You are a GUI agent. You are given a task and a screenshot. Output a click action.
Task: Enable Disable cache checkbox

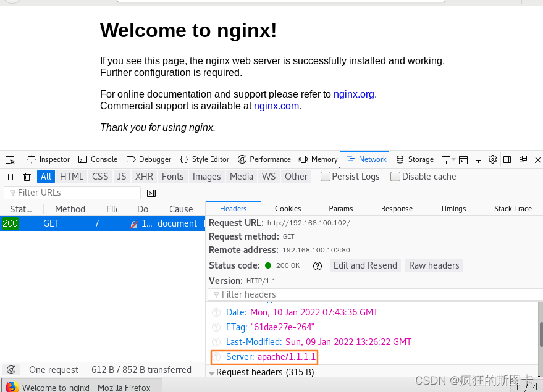coord(395,177)
